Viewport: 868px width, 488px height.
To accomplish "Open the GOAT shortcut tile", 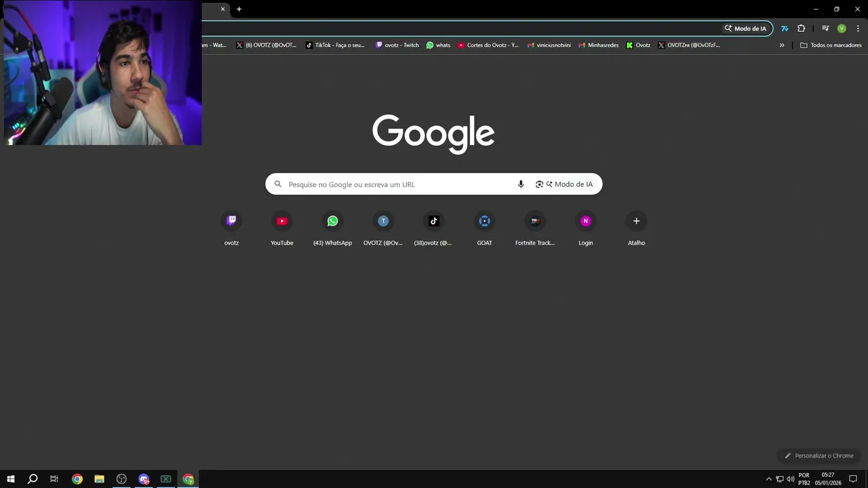I will (x=484, y=229).
